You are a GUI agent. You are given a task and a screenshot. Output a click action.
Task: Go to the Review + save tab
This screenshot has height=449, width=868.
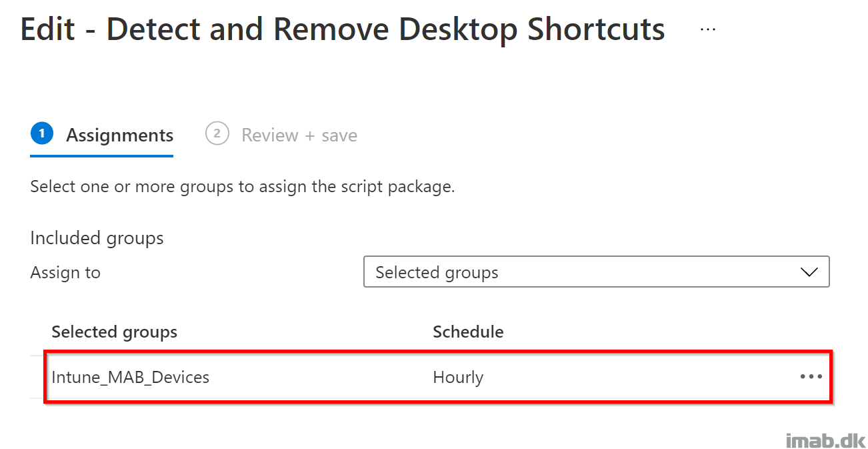(281, 135)
